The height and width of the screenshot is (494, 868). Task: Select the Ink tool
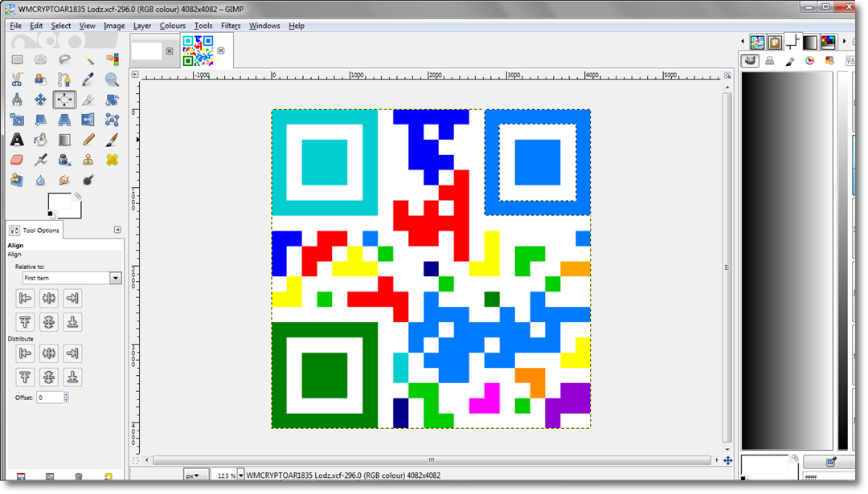[64, 160]
